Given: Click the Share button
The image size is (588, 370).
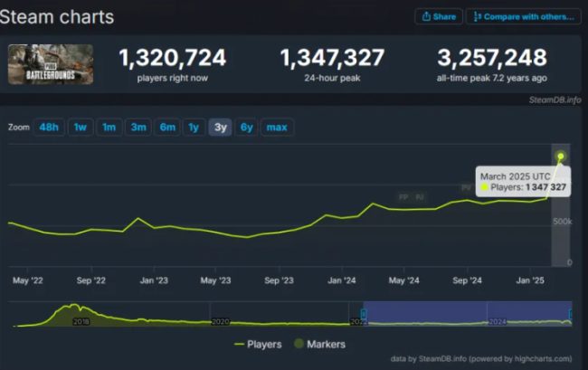Looking at the screenshot, I should click(x=438, y=16).
